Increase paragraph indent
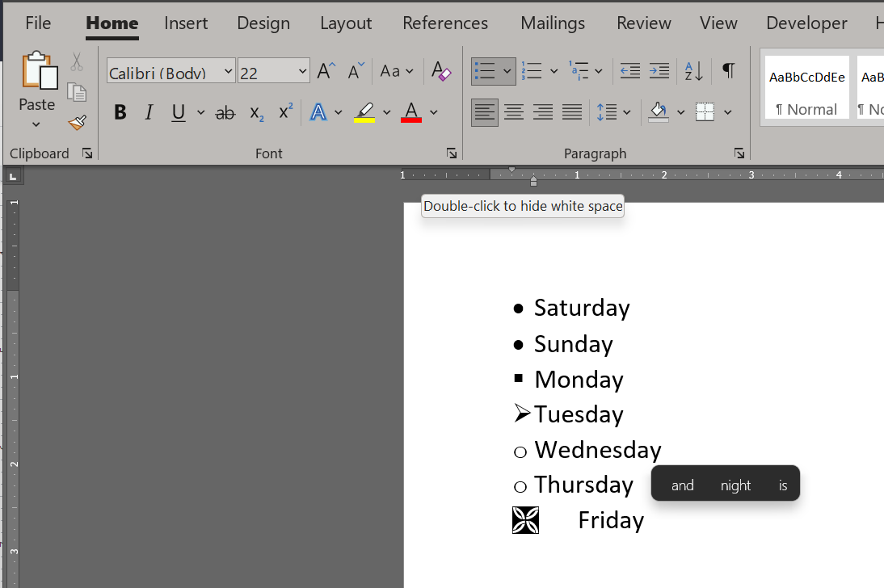 [659, 71]
